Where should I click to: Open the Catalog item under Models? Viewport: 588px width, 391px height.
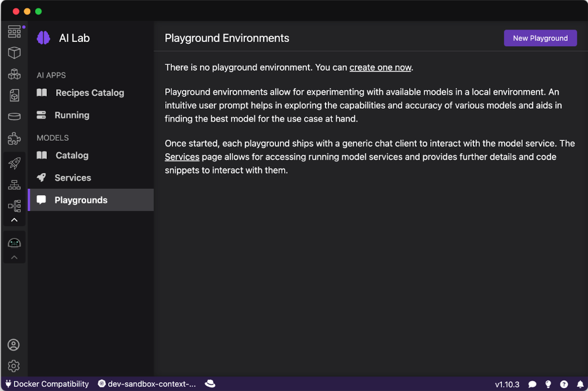[72, 155]
